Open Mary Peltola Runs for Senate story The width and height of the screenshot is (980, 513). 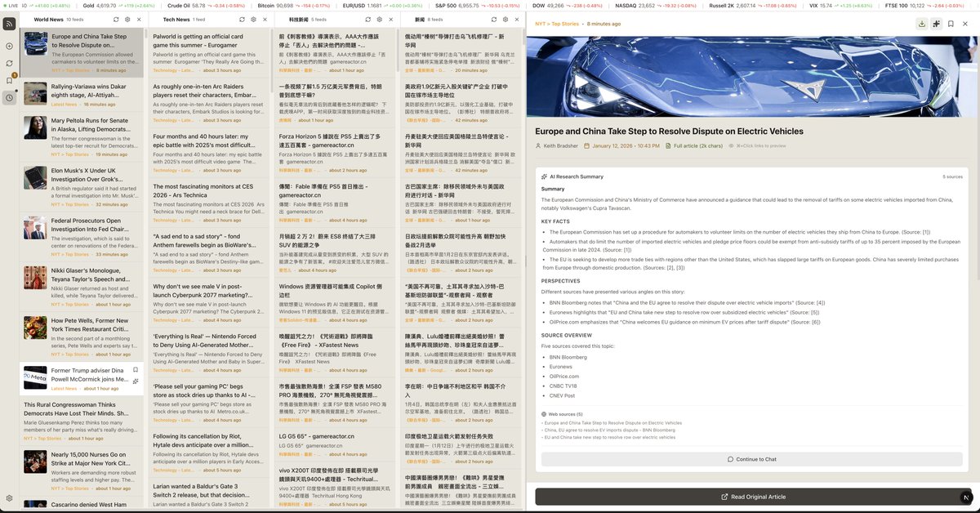(x=82, y=136)
